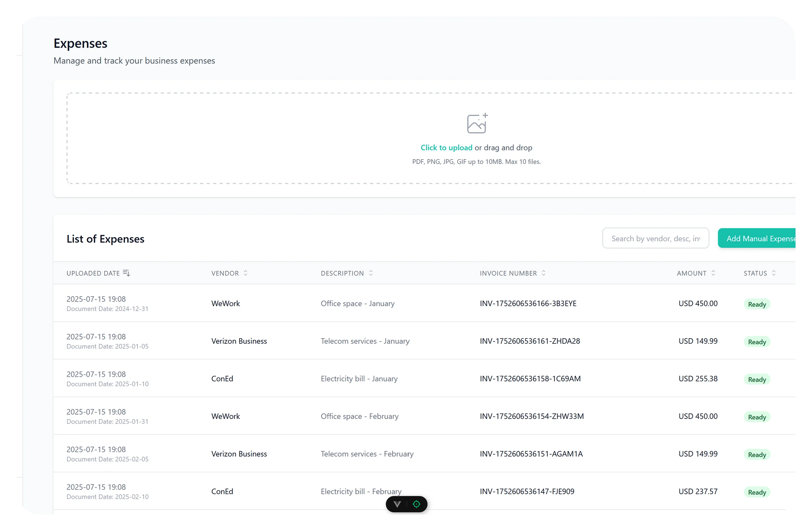Click the Vue devtools logo icon
This screenshot has width=812, height=531.
[x=397, y=504]
